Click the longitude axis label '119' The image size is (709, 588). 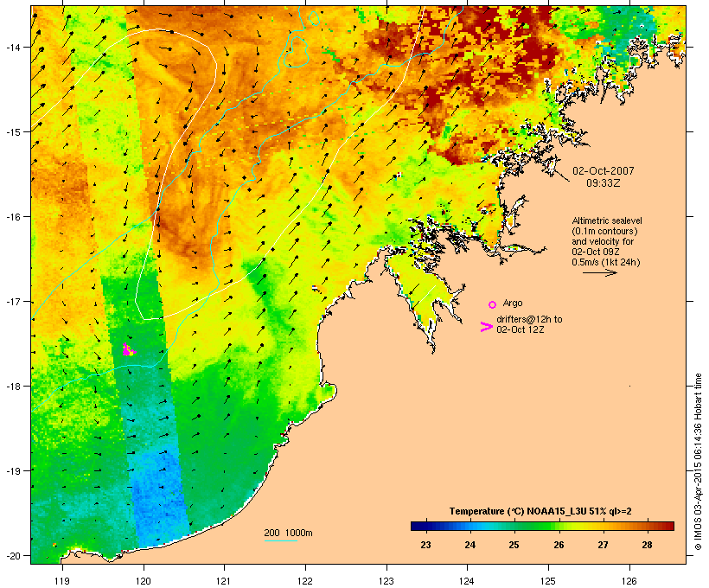click(x=62, y=581)
